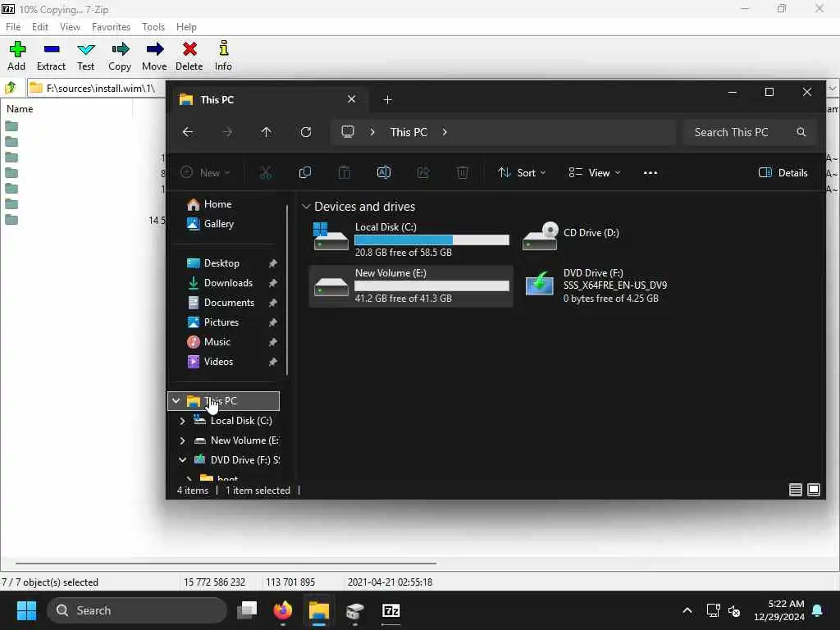Click chevron after This PC in breadcrumb

pos(445,132)
